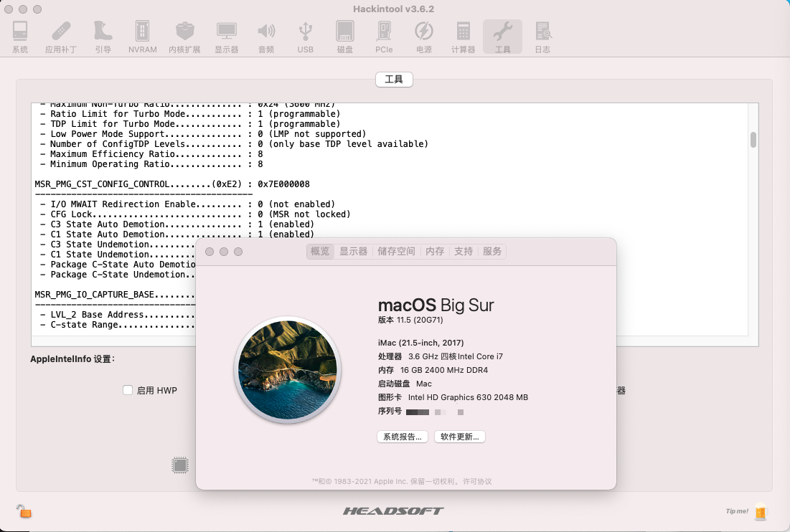The height and width of the screenshot is (532, 790).
Task: Open the 电源 (Power) toolbar section
Action: click(x=424, y=37)
